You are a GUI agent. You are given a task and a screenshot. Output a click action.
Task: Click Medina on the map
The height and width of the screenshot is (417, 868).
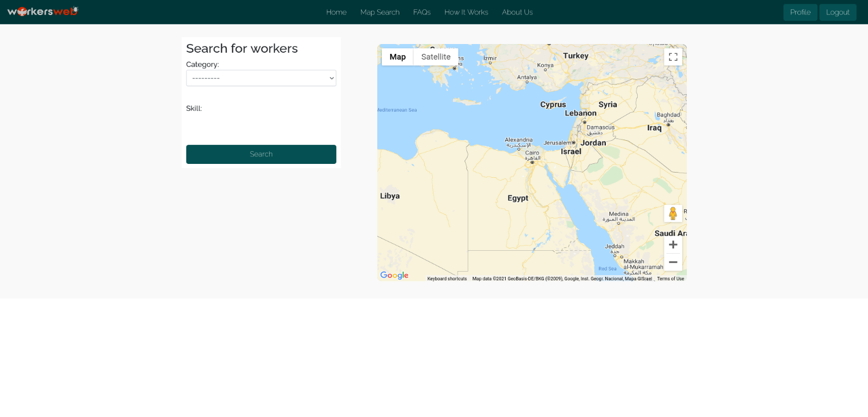click(x=619, y=214)
